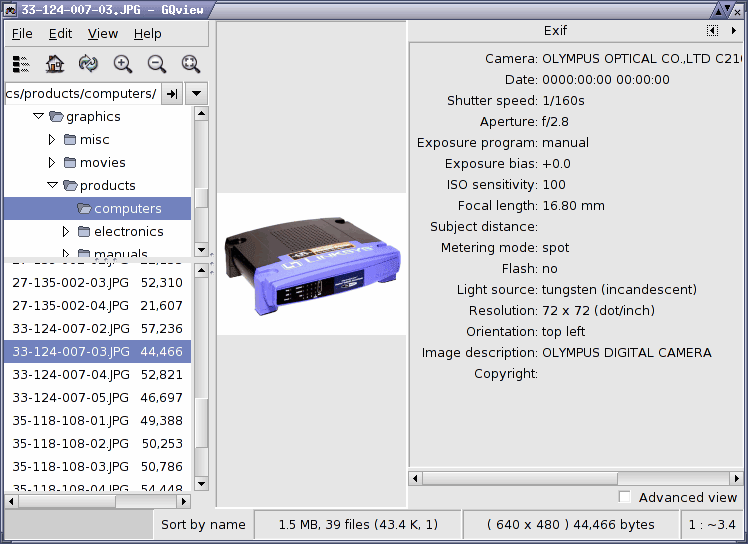Click Exif panel next arrow
This screenshot has height=544, width=748.
(734, 31)
